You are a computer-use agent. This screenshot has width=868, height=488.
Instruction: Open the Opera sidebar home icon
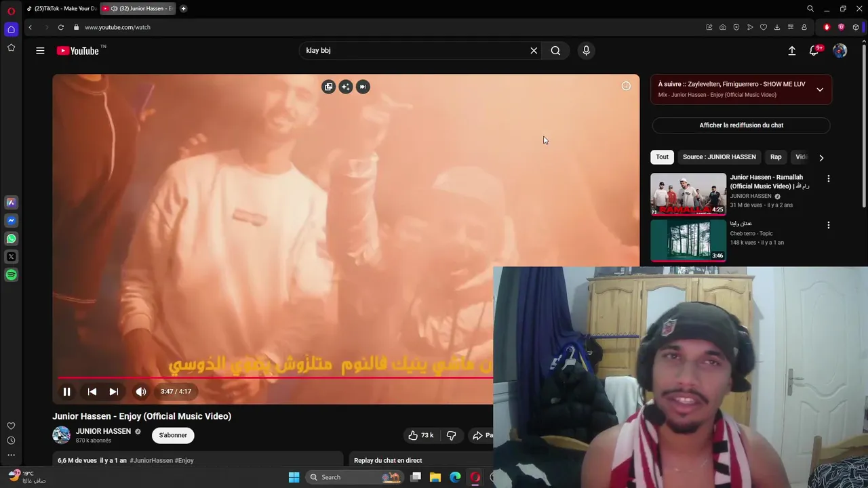[x=11, y=29]
